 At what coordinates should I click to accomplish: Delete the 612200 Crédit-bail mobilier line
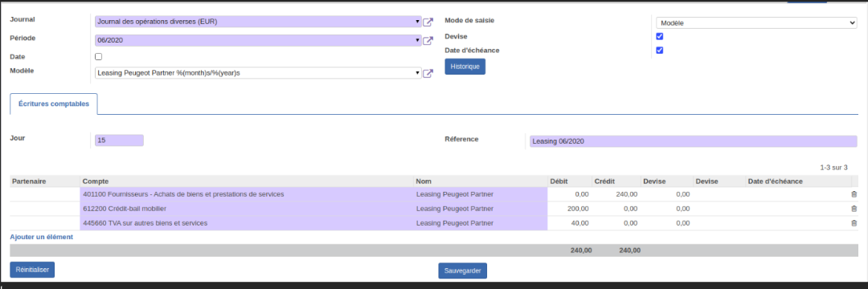[x=854, y=209]
